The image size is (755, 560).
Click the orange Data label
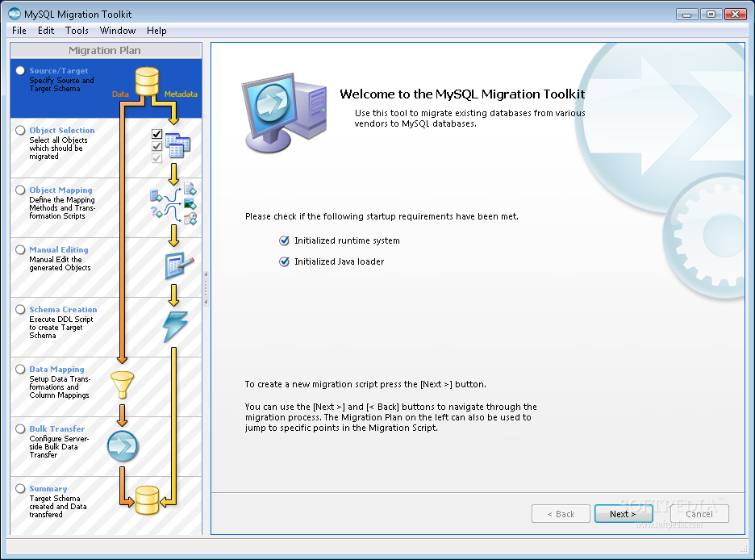(120, 94)
